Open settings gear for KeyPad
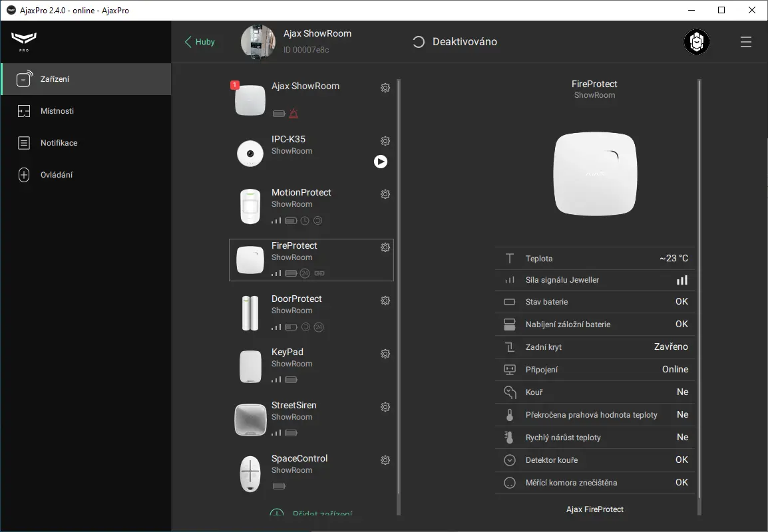The image size is (768, 532). [385, 354]
